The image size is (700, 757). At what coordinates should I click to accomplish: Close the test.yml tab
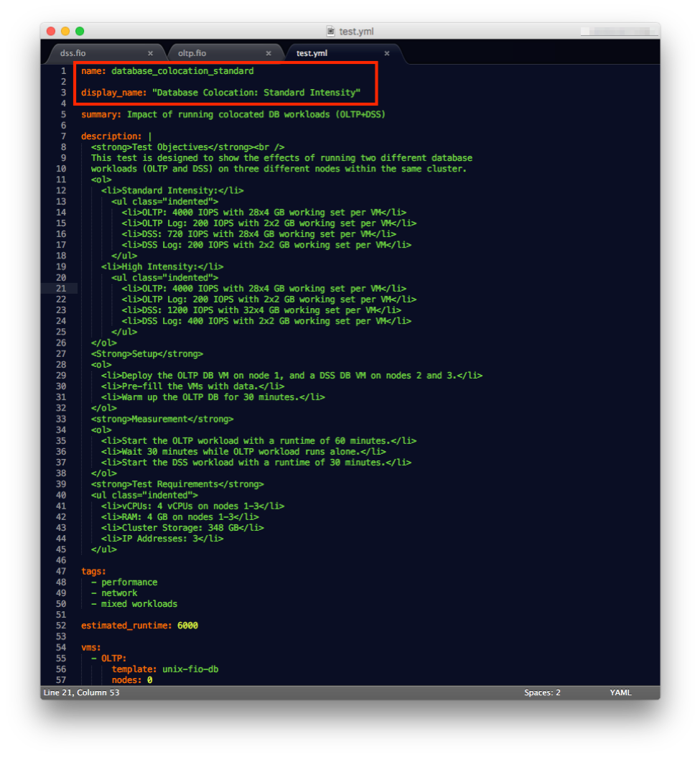pos(387,53)
